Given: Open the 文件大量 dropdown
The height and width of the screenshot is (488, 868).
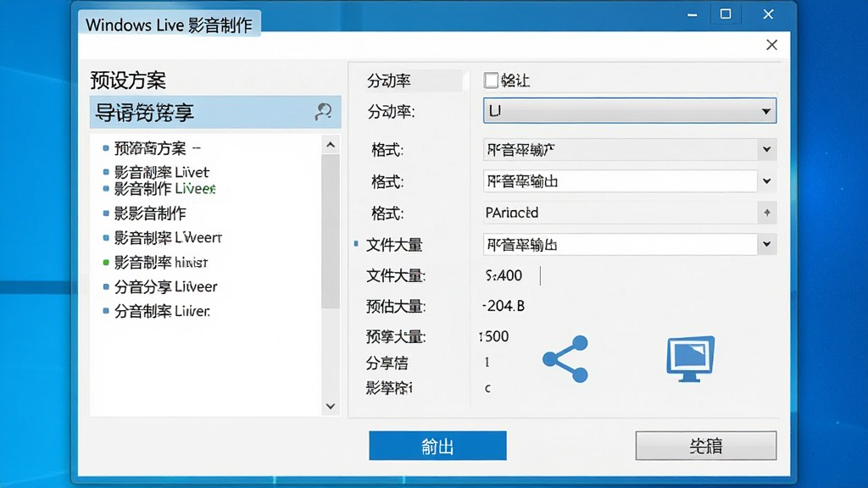Looking at the screenshot, I should 630,245.
